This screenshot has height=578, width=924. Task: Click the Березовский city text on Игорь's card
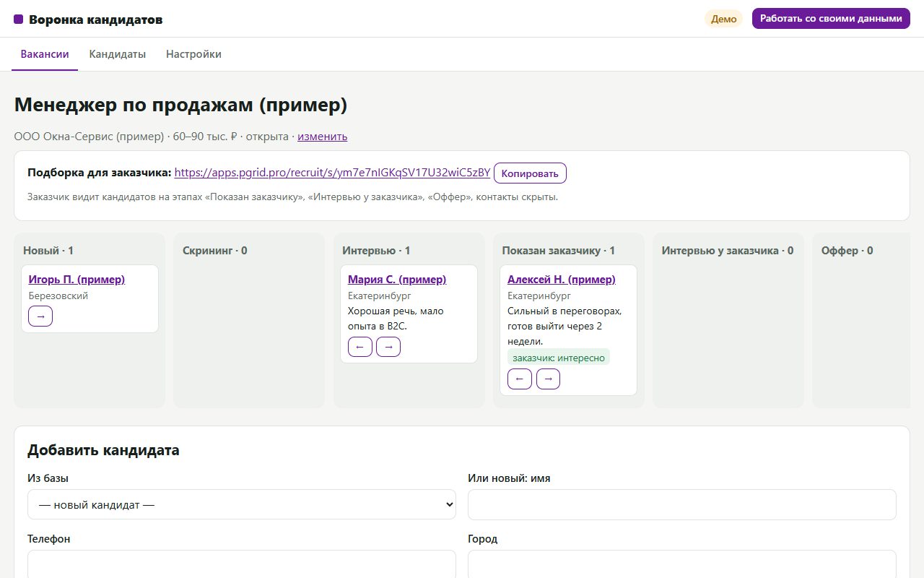coord(58,296)
